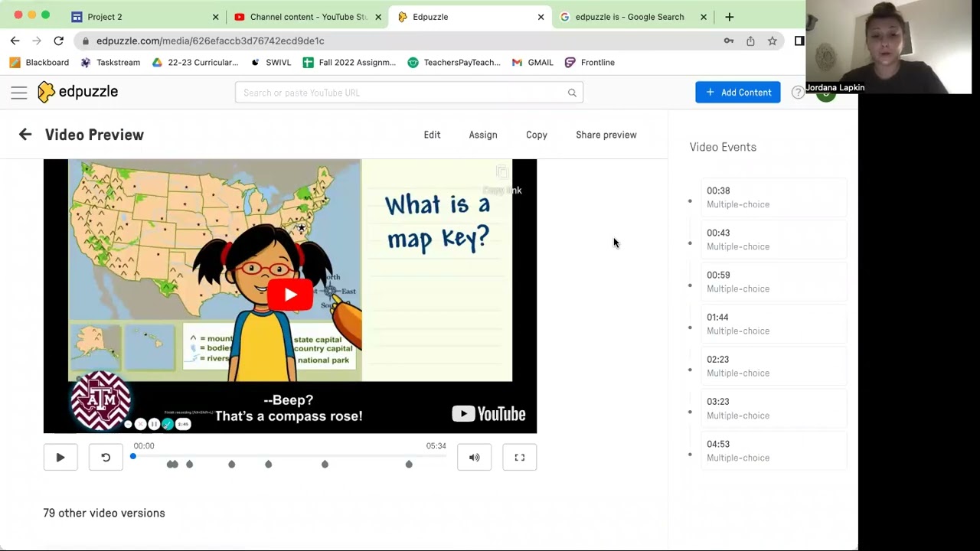Select the 02:23 Multiple-choice event

coord(774,366)
